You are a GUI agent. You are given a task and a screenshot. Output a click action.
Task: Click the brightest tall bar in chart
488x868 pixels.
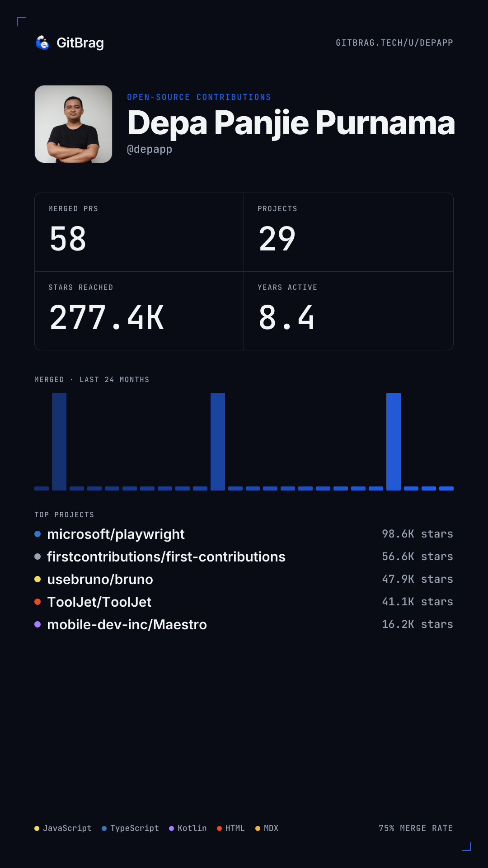[394, 442]
